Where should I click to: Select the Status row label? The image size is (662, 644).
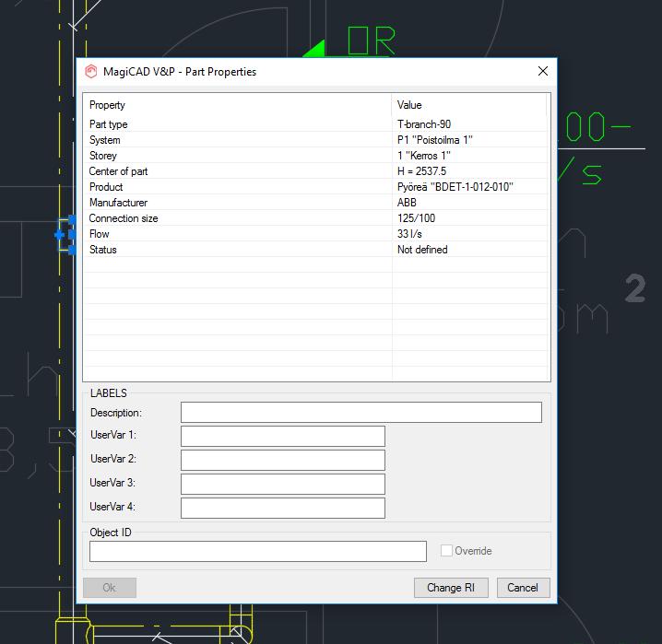coord(103,250)
